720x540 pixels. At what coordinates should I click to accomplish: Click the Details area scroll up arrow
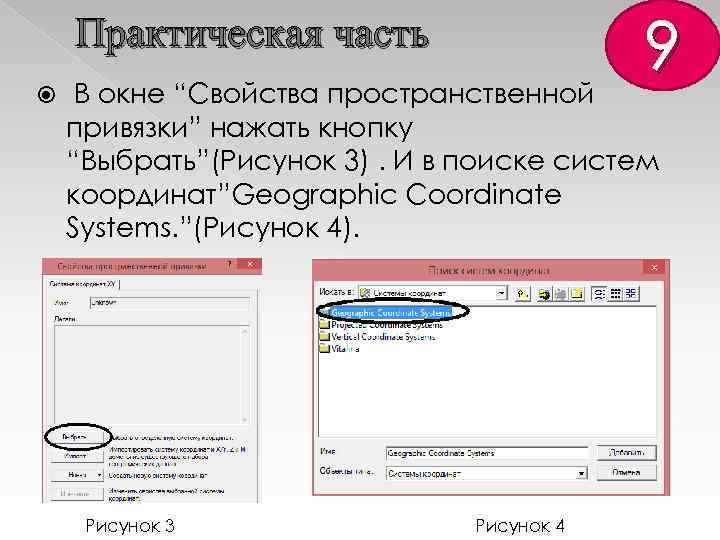pyautogui.click(x=245, y=330)
